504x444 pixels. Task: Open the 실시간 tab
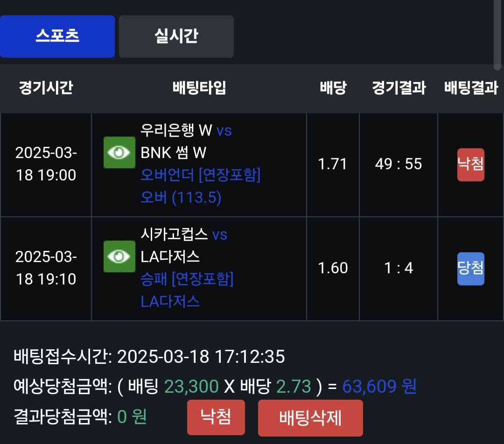[176, 36]
